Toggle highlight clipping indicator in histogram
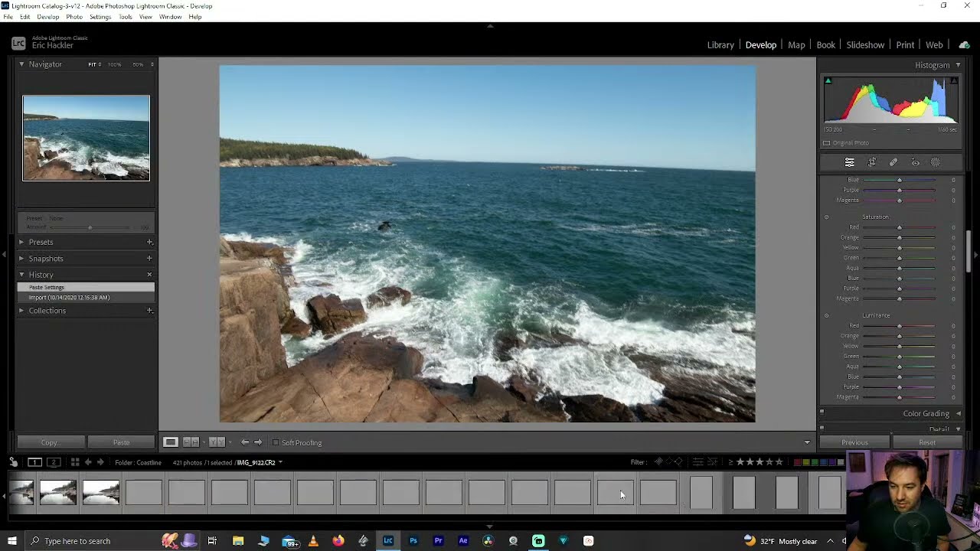The image size is (980, 551). point(954,80)
